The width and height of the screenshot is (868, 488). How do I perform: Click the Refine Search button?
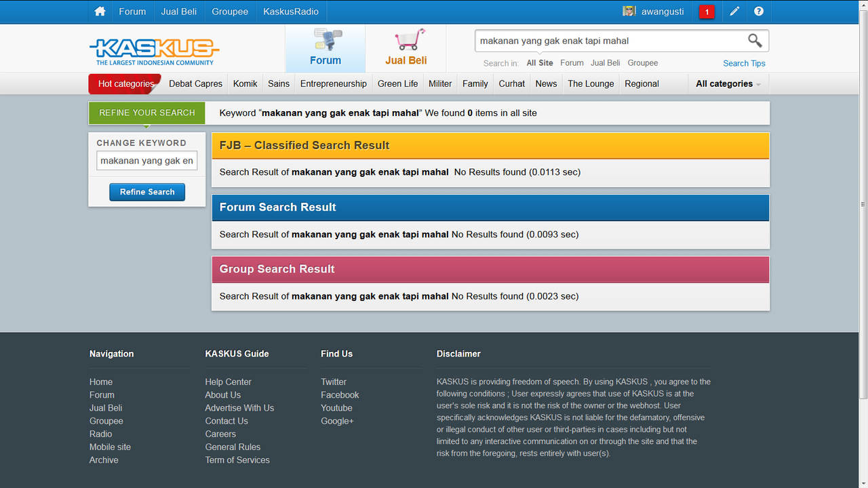click(x=147, y=192)
